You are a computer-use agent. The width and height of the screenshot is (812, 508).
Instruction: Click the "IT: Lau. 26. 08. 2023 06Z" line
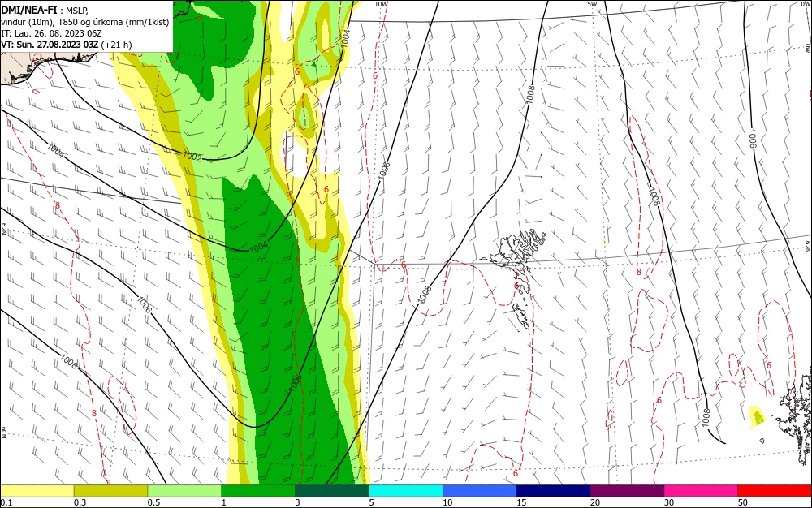[x=51, y=33]
